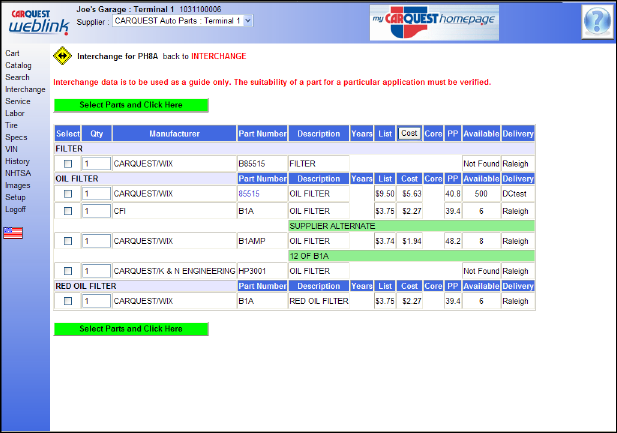Open Tire in the sidebar
The image size is (617, 433).
tap(11, 125)
